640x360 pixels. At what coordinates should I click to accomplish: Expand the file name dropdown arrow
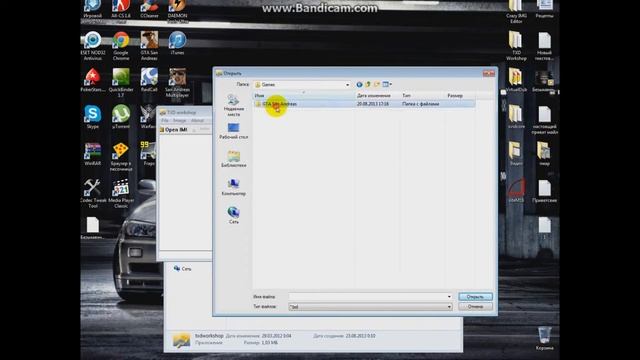449,297
